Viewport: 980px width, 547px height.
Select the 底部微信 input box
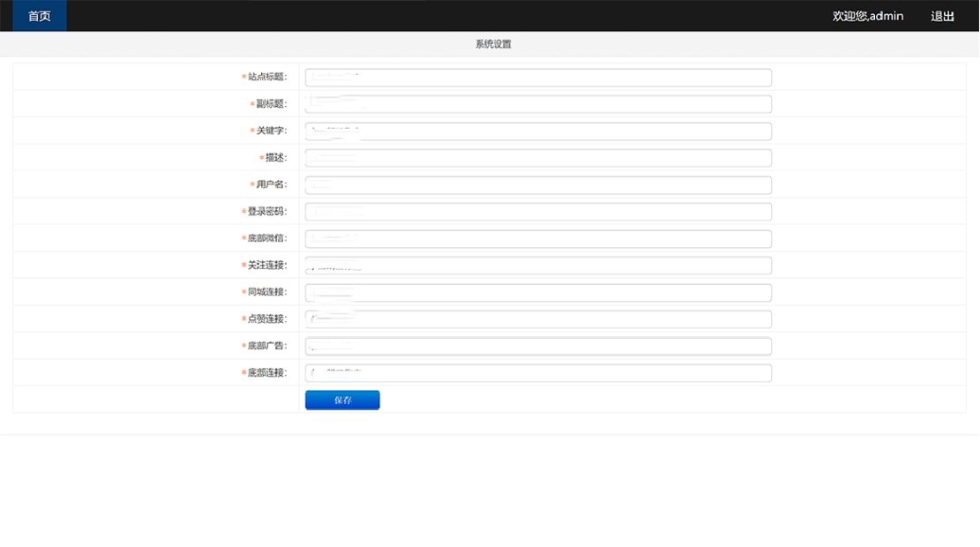coord(538,239)
